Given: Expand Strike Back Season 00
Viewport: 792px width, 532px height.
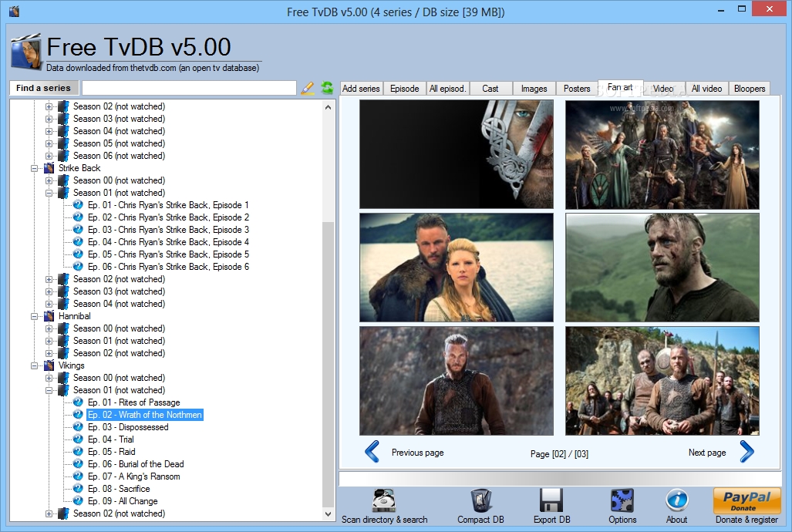Looking at the screenshot, I should pos(49,180).
